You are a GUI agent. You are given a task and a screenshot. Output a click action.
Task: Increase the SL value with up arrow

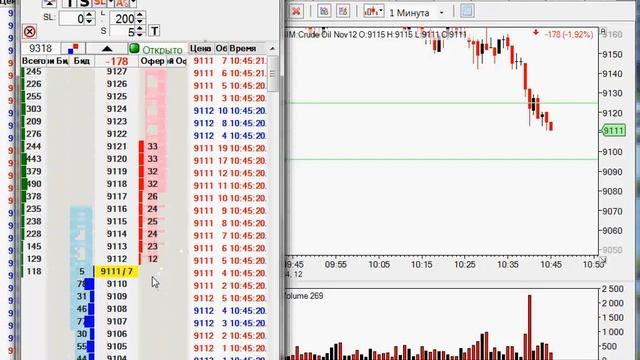89,15
